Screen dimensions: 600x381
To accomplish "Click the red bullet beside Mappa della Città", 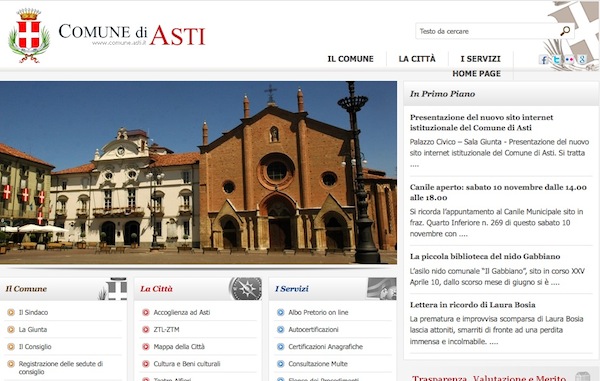I will [146, 347].
